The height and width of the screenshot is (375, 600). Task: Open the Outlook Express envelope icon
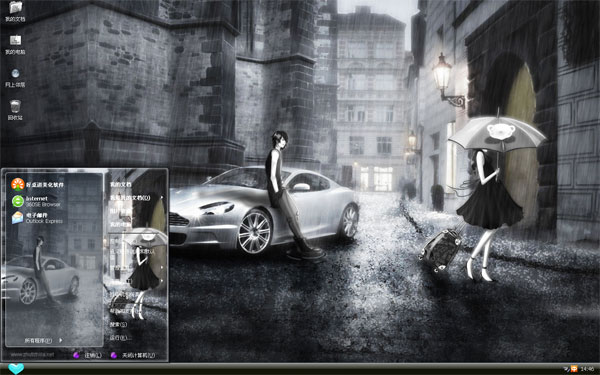tap(18, 218)
